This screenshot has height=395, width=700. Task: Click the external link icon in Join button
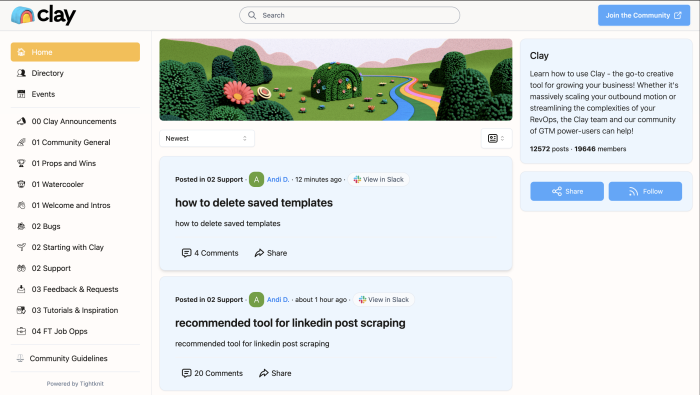click(x=678, y=15)
